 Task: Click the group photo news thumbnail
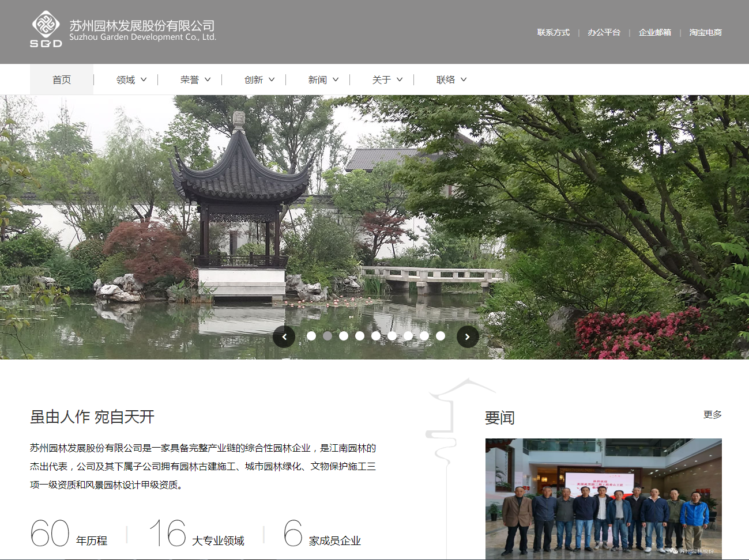(x=603, y=498)
